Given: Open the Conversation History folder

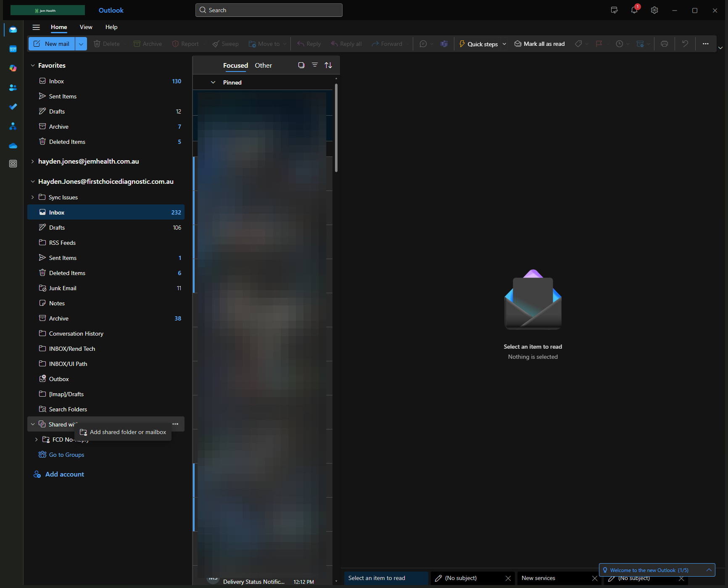Looking at the screenshot, I should click(106, 334).
